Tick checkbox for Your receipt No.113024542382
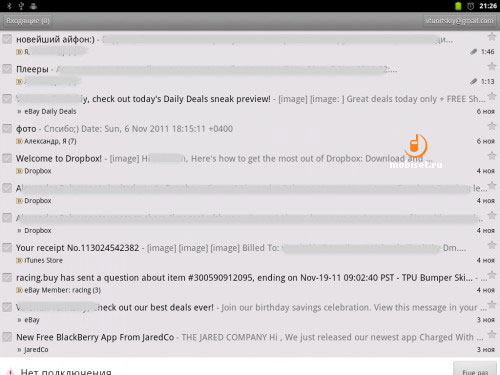Screen dimensions: 500x375 click(7, 248)
